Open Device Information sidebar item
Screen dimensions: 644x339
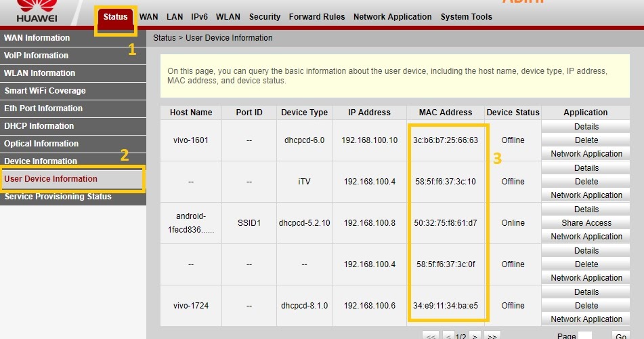coord(73,161)
